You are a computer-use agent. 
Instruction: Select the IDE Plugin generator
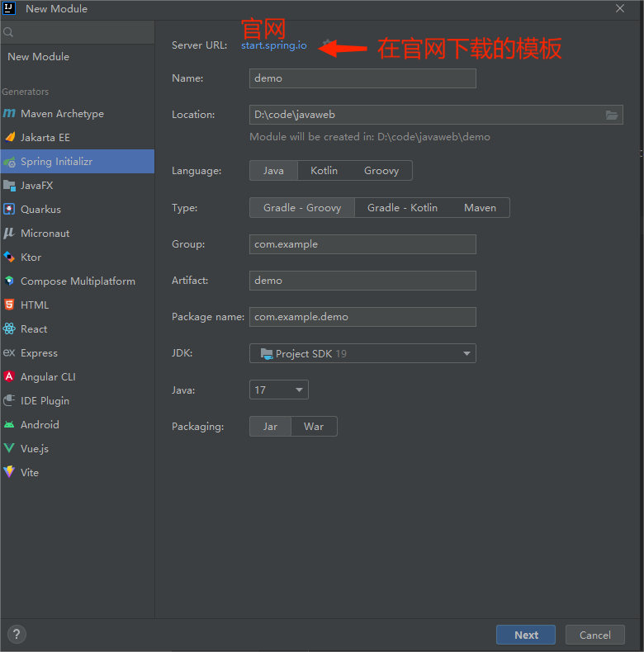pos(78,401)
